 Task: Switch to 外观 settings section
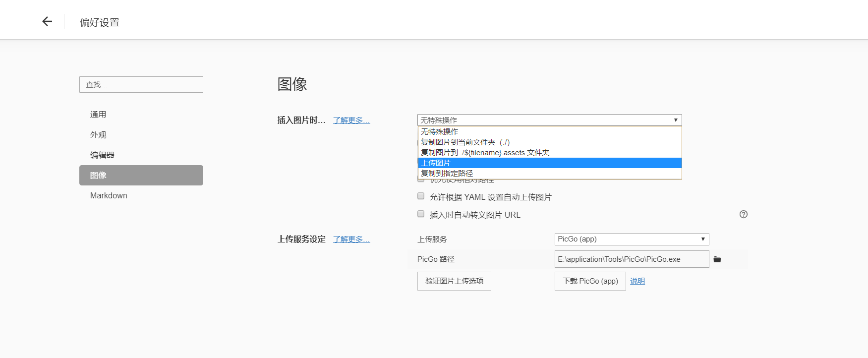tap(98, 135)
